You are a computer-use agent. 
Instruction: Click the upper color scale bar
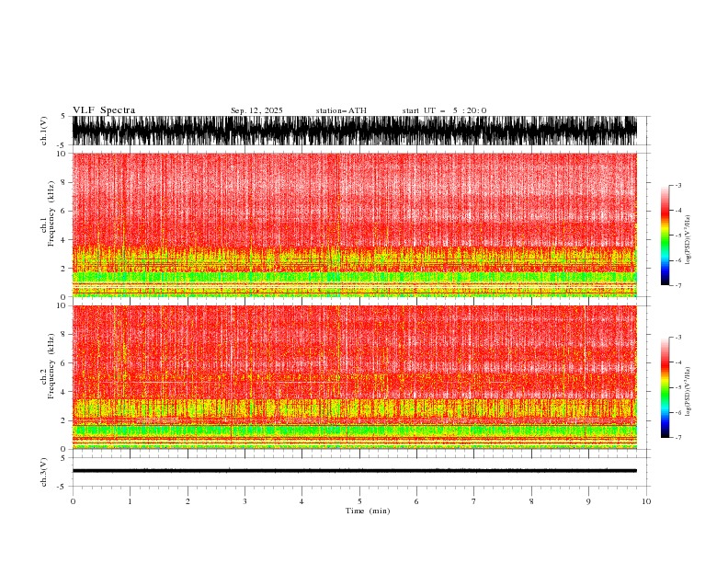(665, 236)
